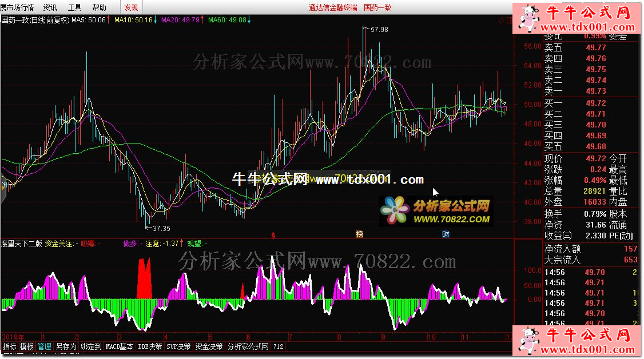Click the 37.35 low price label
Screen dimensions: 644x359
[x=161, y=228]
